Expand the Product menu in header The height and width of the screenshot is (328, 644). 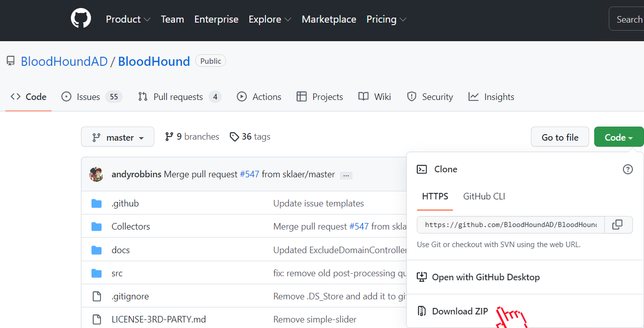coord(128,19)
